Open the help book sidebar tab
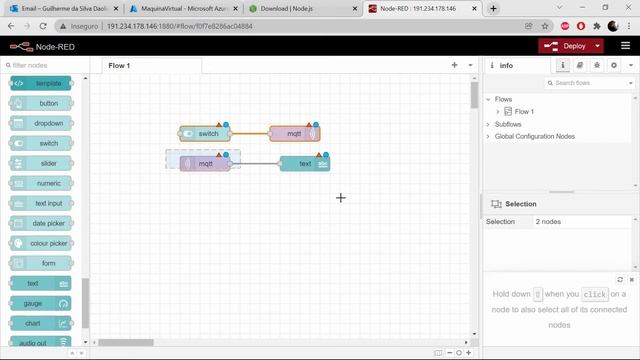 coord(580,65)
